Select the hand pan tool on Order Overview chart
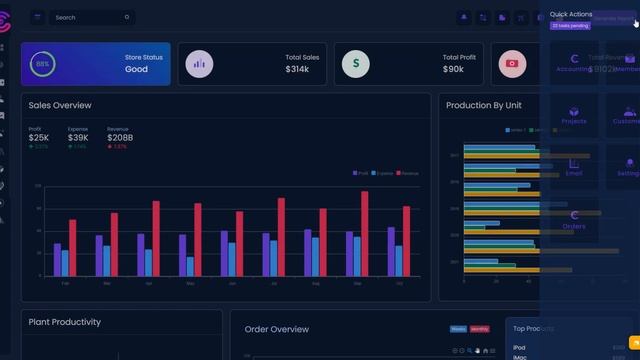 click(478, 351)
